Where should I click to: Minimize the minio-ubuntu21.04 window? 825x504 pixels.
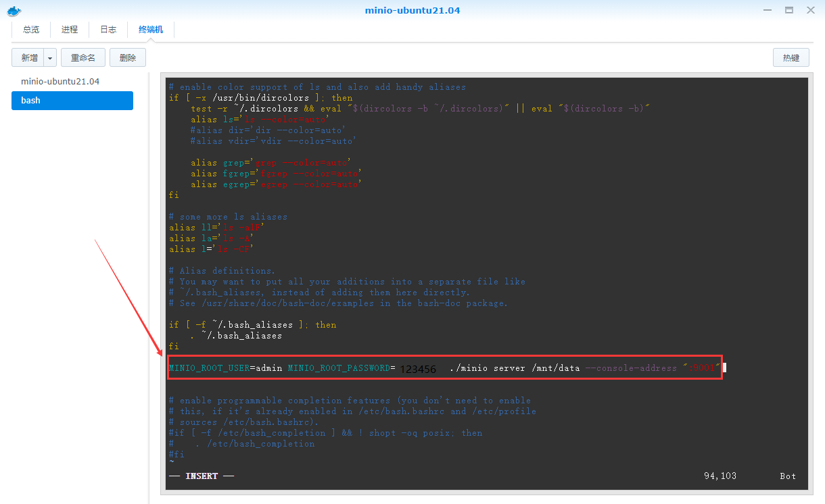768,10
